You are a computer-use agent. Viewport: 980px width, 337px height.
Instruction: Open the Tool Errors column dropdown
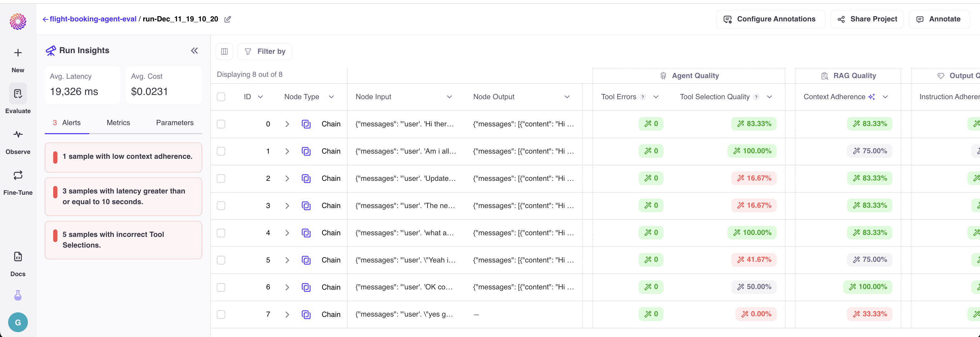[x=656, y=97]
